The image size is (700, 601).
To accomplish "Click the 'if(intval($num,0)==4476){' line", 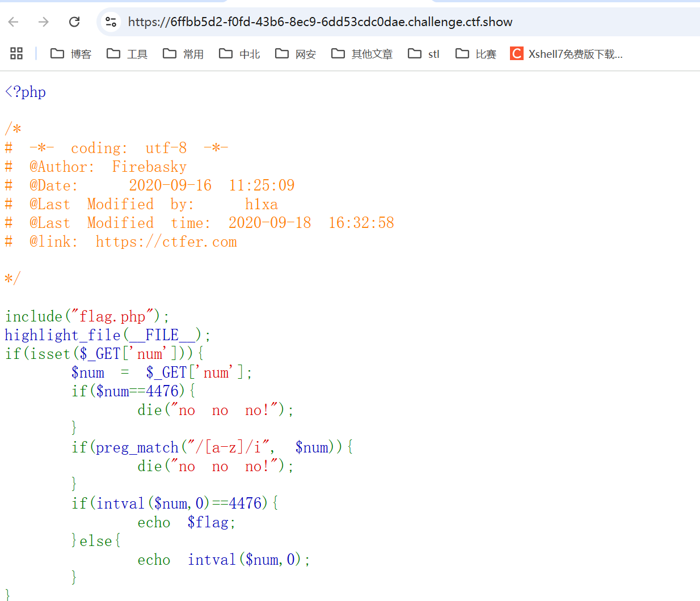I will (175, 503).
